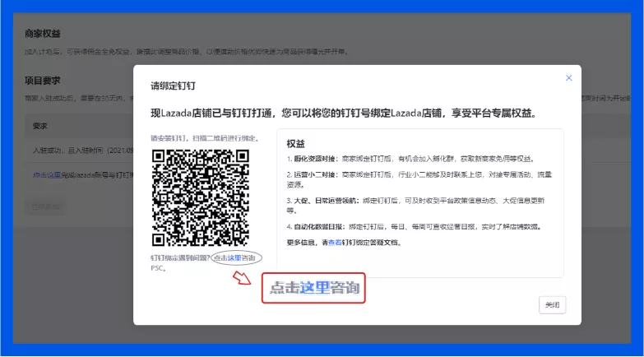Click benefit item 2 运营小二对接
Image resolution: width=644 pixels, height=357 pixels.
tap(419, 179)
